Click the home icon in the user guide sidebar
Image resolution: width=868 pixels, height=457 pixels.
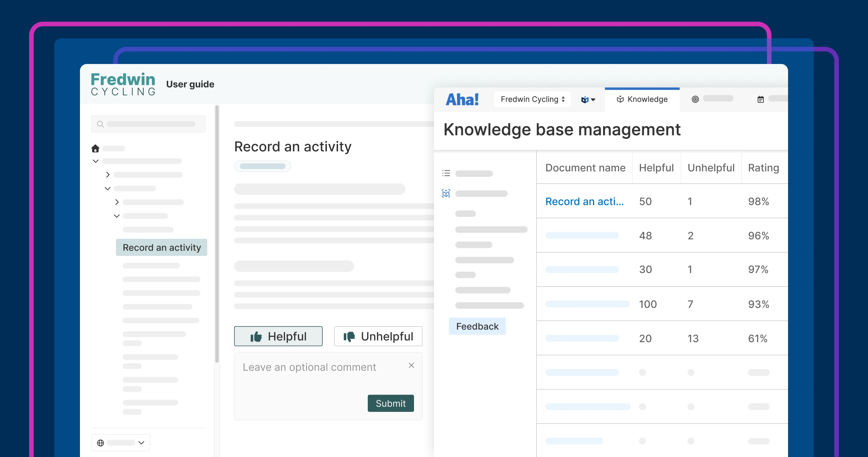point(95,148)
